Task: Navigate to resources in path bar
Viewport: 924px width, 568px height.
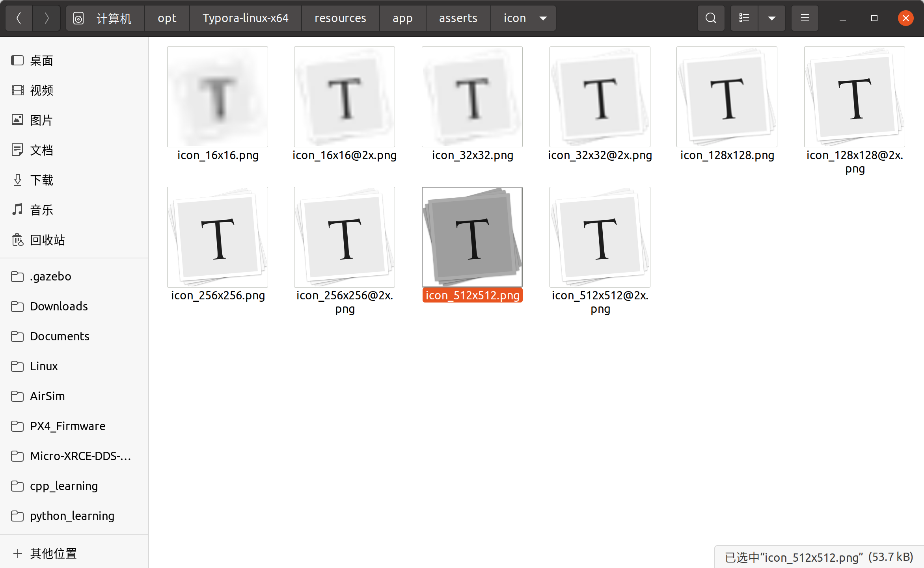Action: [340, 18]
